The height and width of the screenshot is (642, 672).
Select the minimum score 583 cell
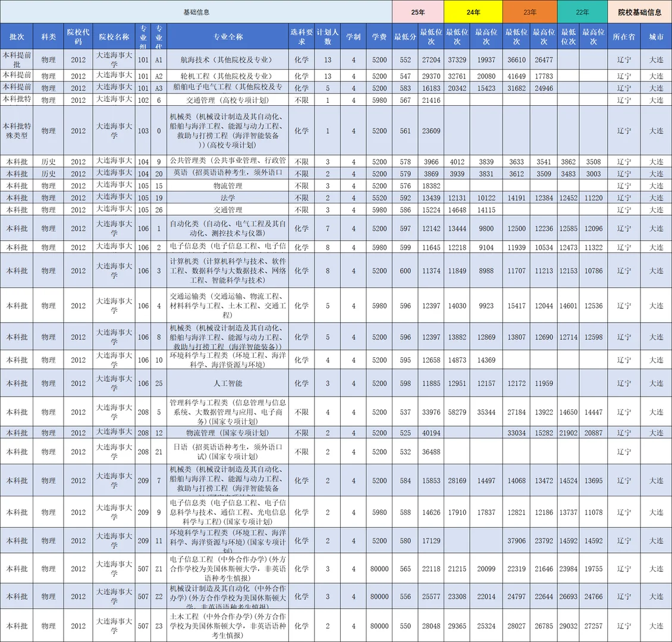tap(406, 88)
